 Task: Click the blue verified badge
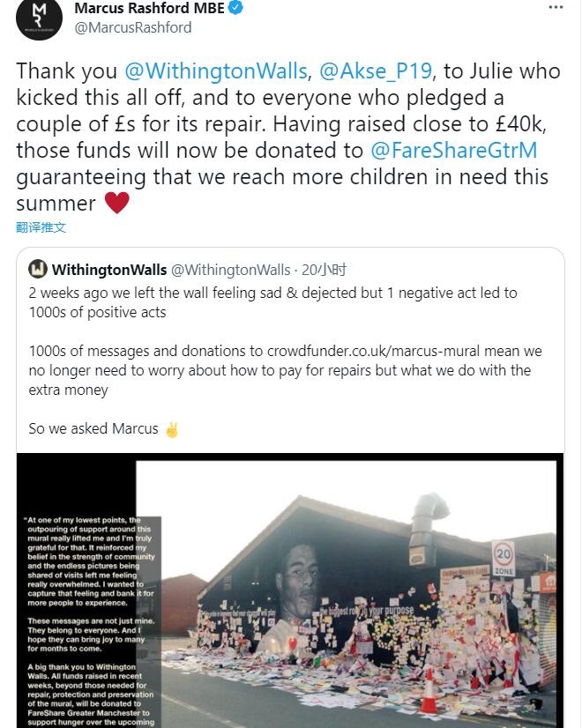[235, 8]
